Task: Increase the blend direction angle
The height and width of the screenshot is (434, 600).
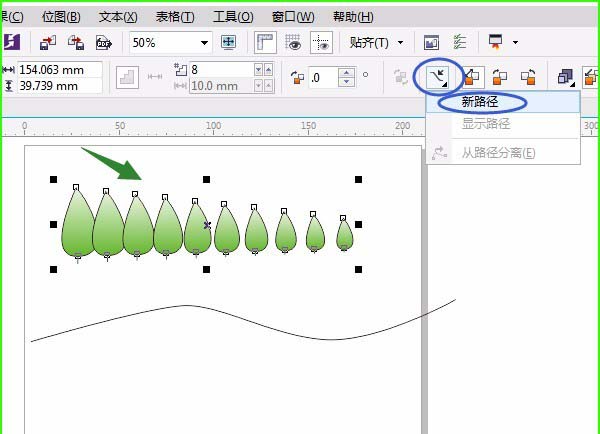Action: click(x=347, y=72)
